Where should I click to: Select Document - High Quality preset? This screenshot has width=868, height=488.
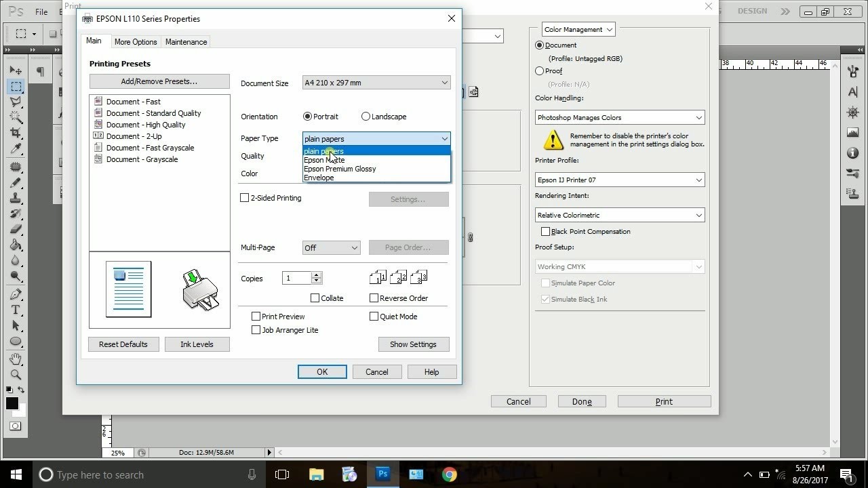(146, 125)
